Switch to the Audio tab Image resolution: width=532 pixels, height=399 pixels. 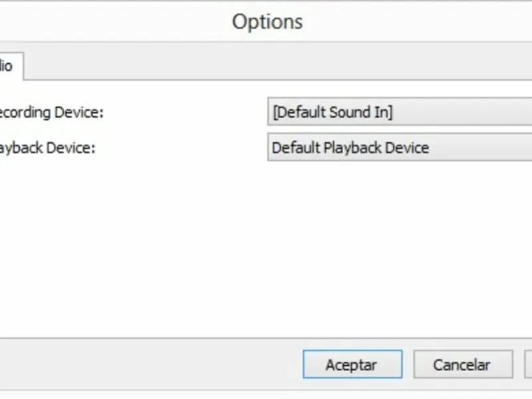click(x=8, y=66)
